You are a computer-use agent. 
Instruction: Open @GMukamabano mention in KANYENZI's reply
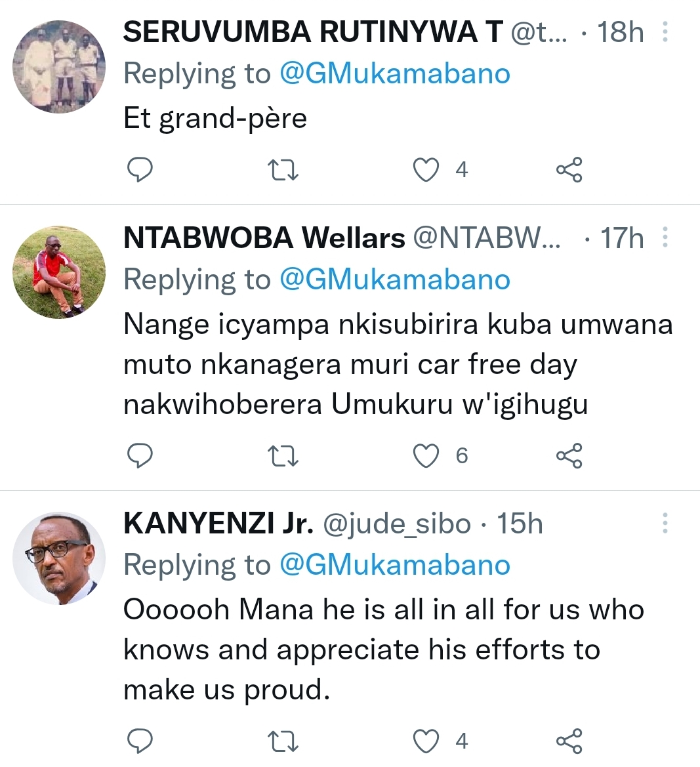coord(394,565)
